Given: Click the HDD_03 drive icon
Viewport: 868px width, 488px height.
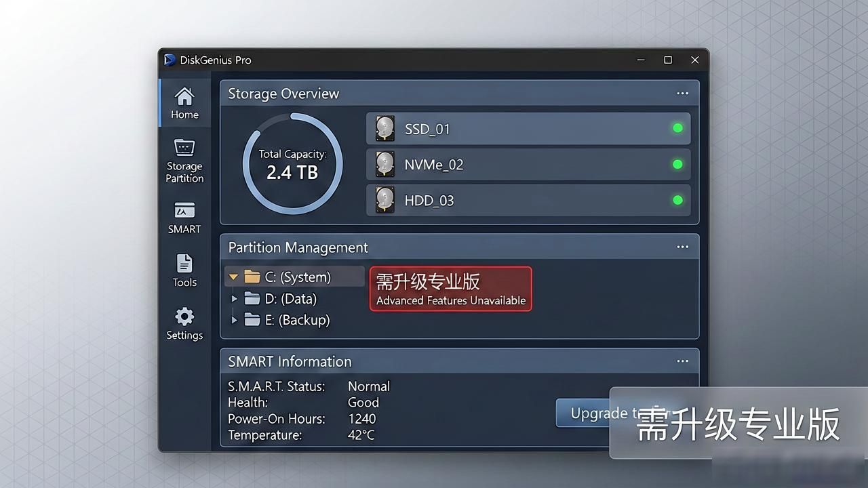Looking at the screenshot, I should 385,201.
